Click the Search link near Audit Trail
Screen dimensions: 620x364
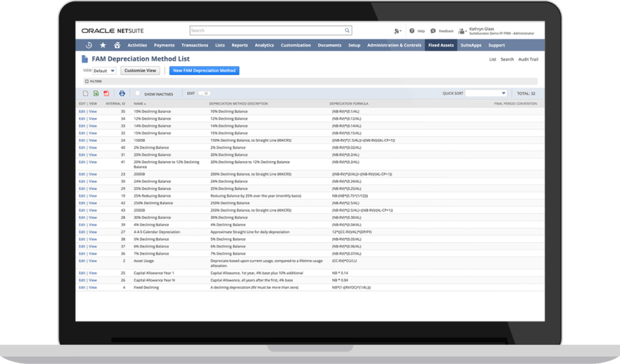tap(507, 59)
